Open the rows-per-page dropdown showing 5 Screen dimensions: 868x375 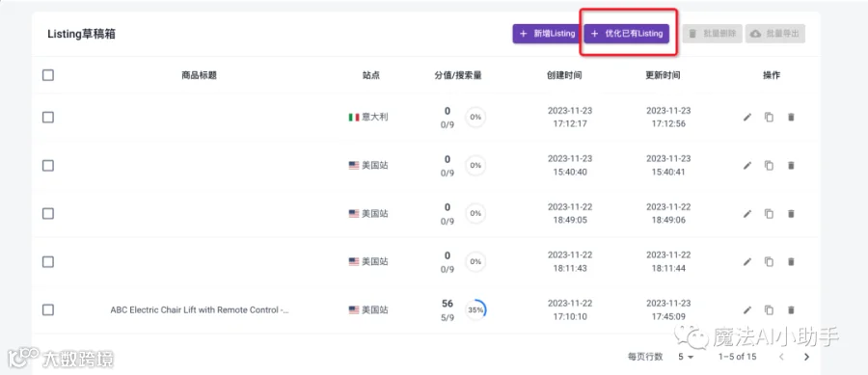(x=686, y=357)
